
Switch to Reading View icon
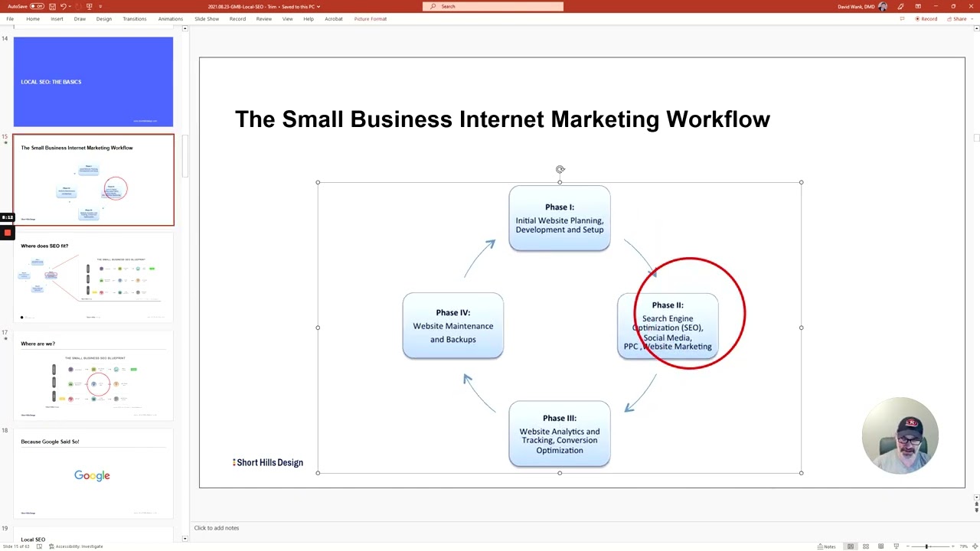tap(880, 546)
